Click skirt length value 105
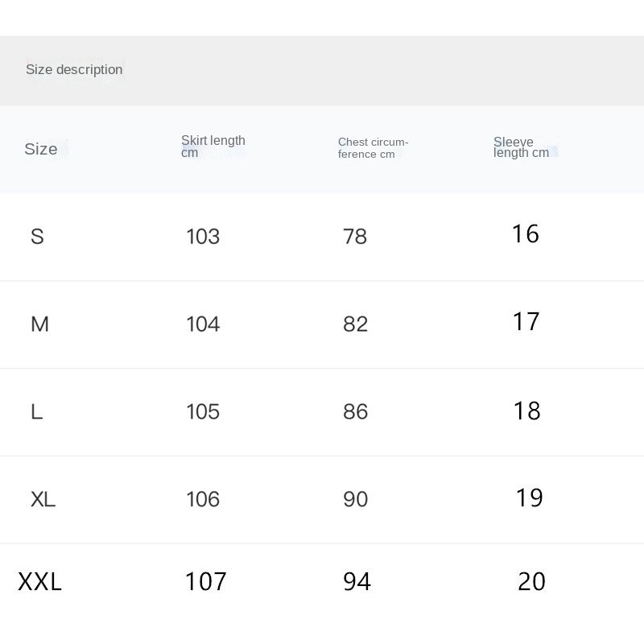 [x=203, y=411]
